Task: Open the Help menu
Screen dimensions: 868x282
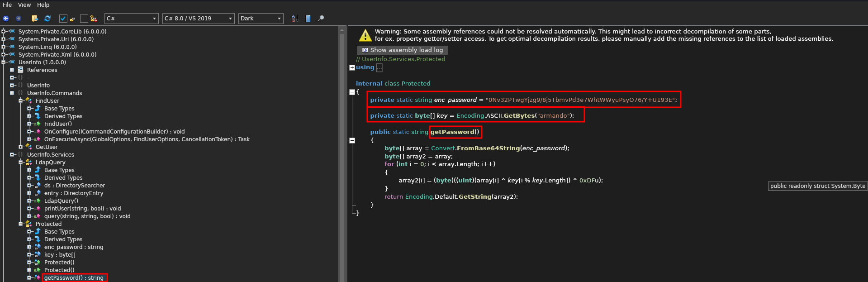Action: coord(43,5)
